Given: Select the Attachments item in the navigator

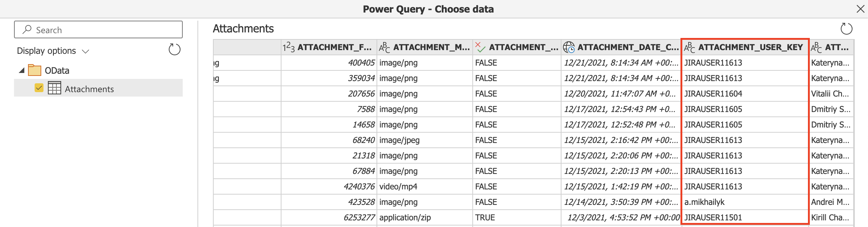Looking at the screenshot, I should (x=89, y=88).
